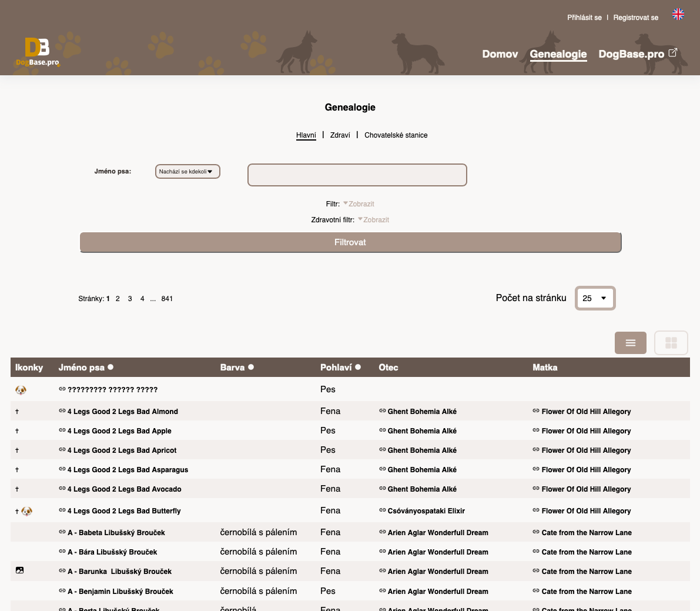Sort by Jméno psa column dot
The height and width of the screenshot is (611, 700).
click(110, 367)
